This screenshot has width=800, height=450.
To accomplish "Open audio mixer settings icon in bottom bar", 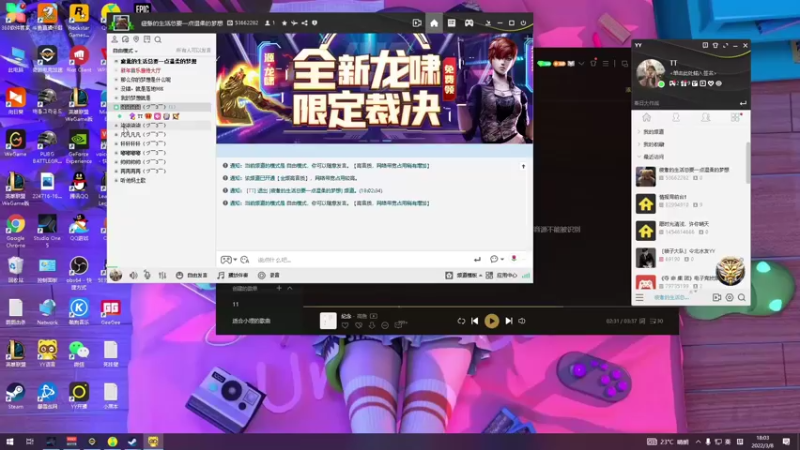I will pyautogui.click(x=162, y=276).
